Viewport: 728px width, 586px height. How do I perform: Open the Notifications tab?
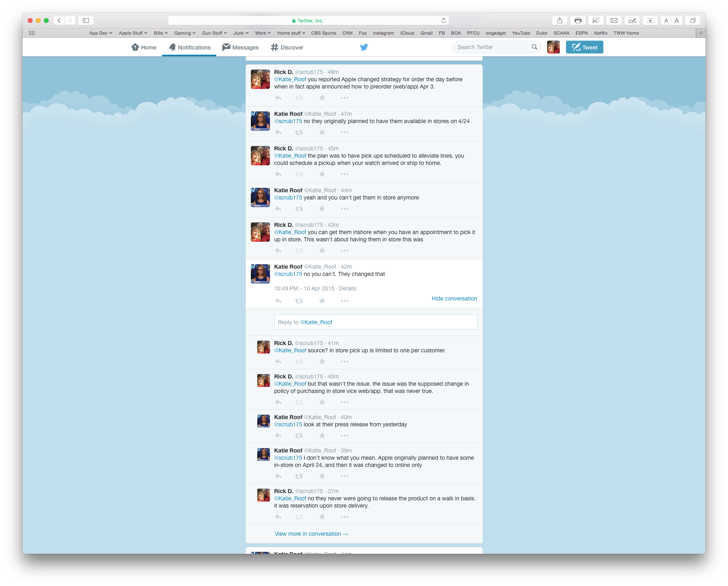(x=190, y=47)
